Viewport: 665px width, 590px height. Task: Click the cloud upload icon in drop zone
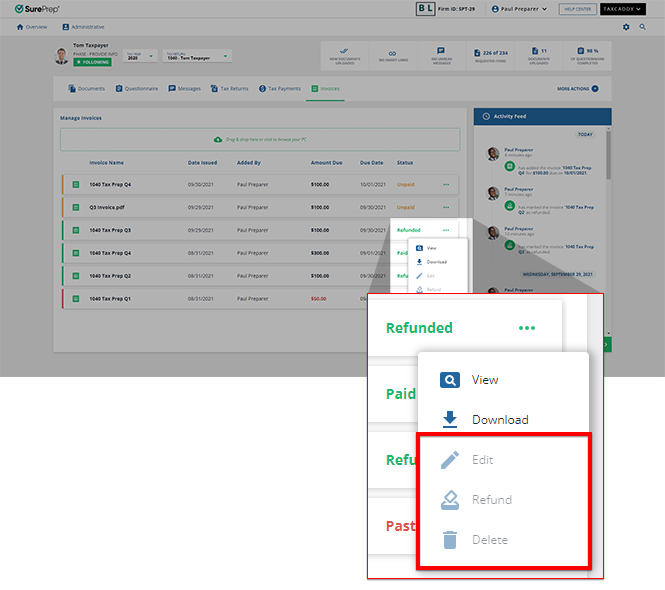tap(219, 139)
